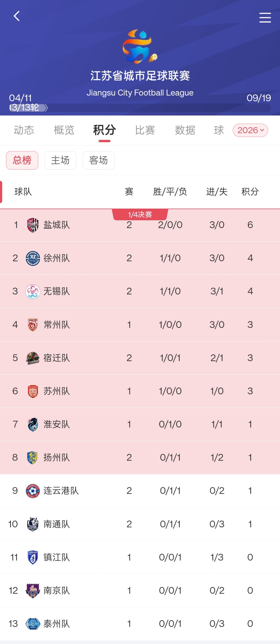Open the hamburger menu
This screenshot has height=644, width=280.
(265, 17)
